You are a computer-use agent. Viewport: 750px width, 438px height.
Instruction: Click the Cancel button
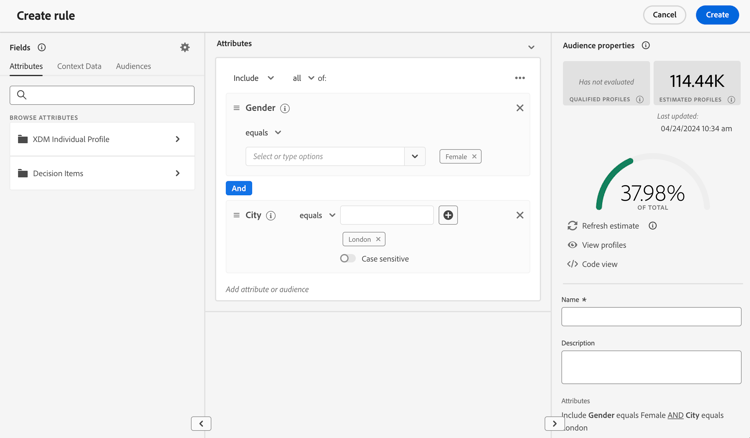pos(664,15)
